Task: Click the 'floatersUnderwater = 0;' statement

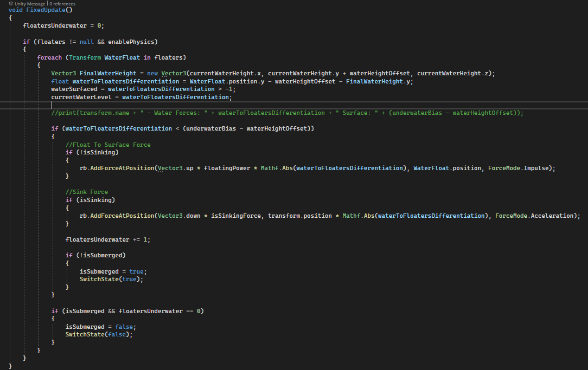Action: [x=63, y=26]
